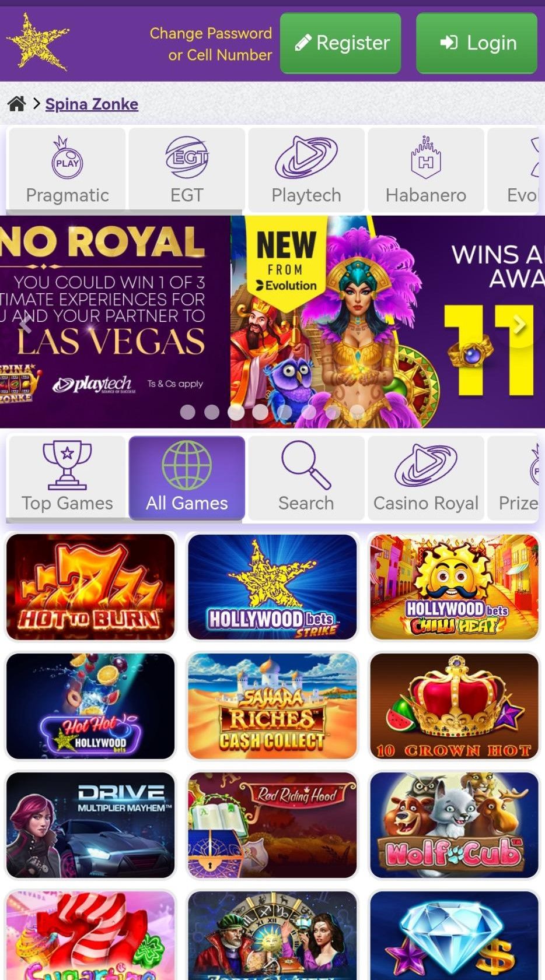The width and height of the screenshot is (545, 980).
Task: Click the green Login button
Action: coord(477,43)
